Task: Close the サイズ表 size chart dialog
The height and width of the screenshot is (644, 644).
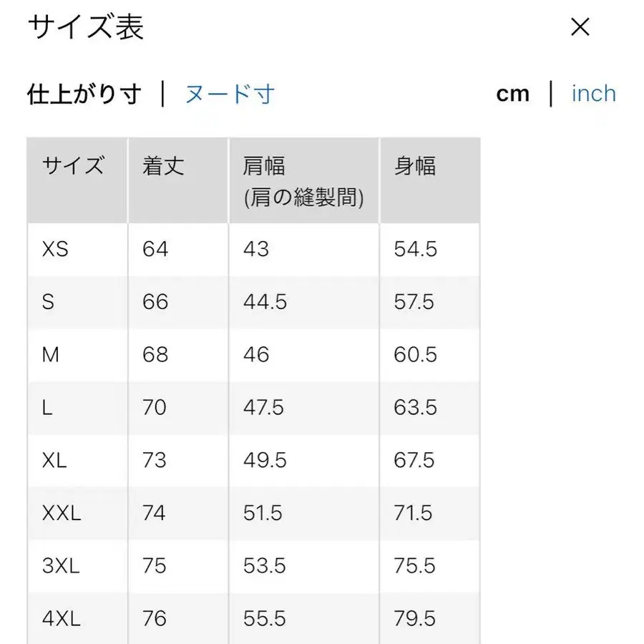Action: click(x=580, y=27)
